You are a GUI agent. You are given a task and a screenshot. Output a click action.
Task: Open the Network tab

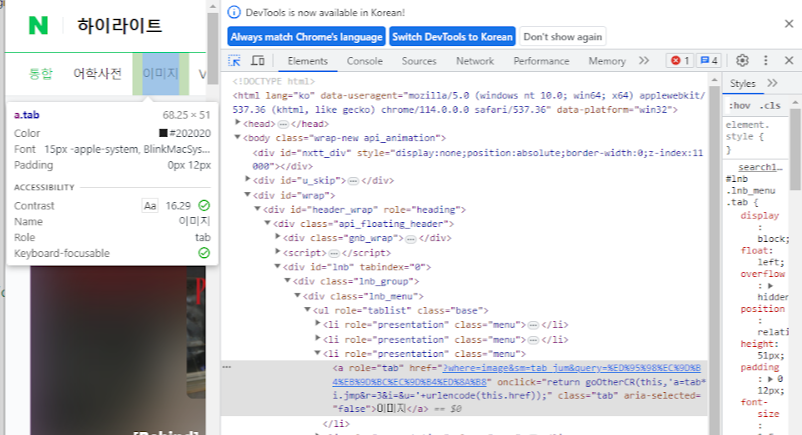pyautogui.click(x=475, y=61)
